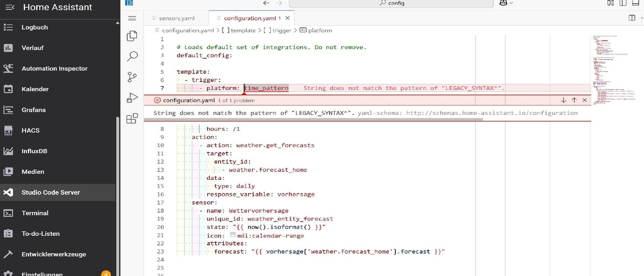Click the hamburger application menu icon
This screenshot has height=276, width=644.
[132, 18]
